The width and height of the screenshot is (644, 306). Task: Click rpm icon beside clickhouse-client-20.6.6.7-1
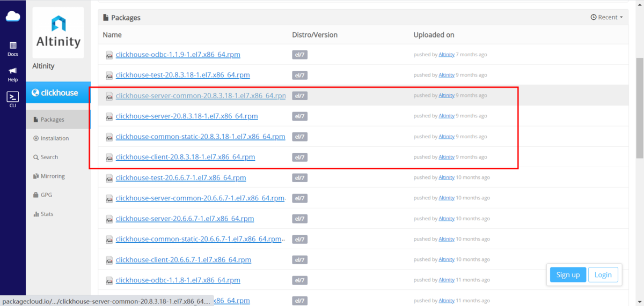[x=109, y=260]
